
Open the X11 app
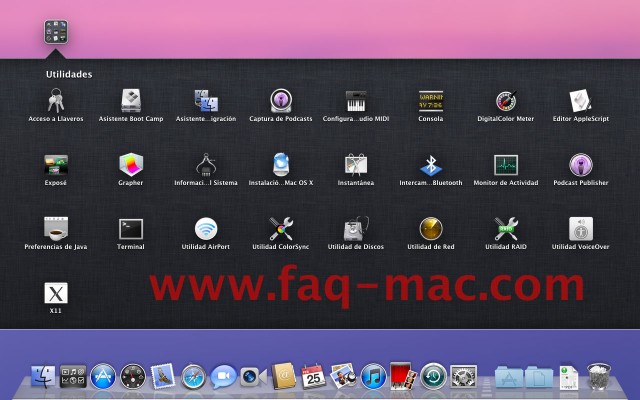pos(56,293)
